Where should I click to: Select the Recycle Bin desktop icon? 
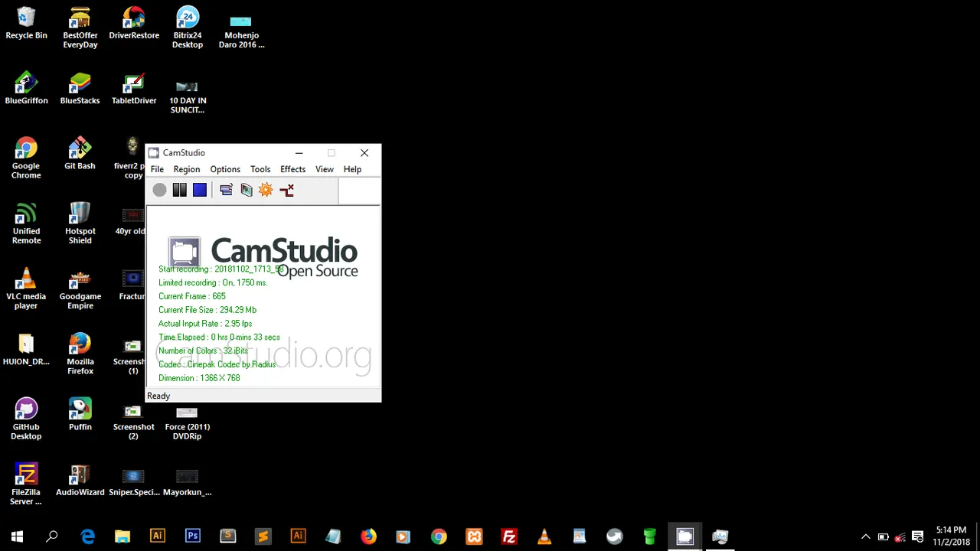[26, 23]
